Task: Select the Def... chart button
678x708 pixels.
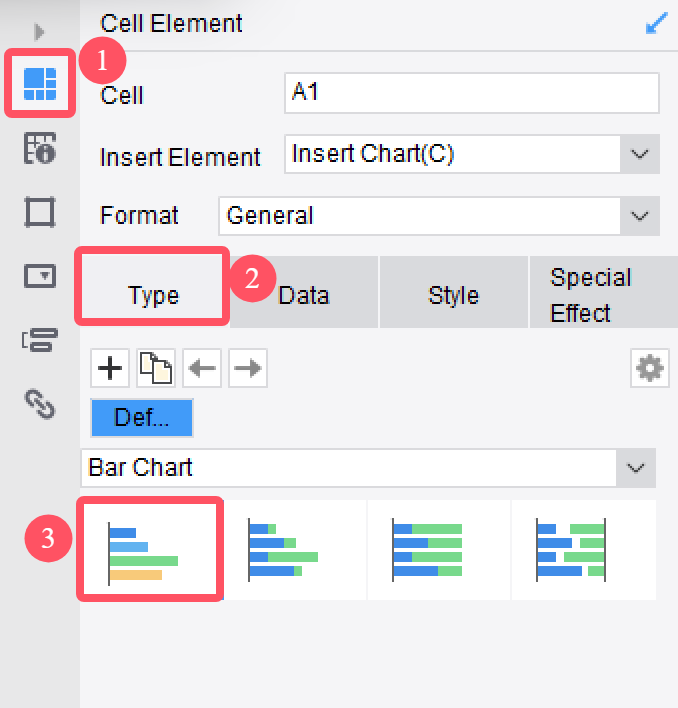Action: coord(141,418)
